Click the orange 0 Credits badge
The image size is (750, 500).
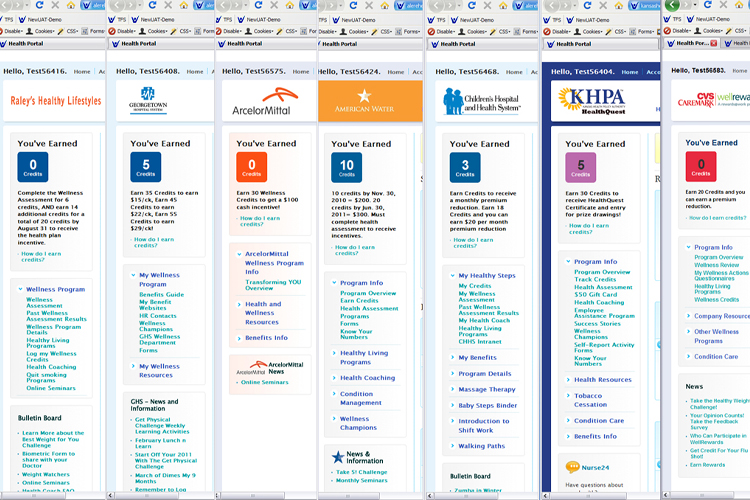tap(252, 166)
